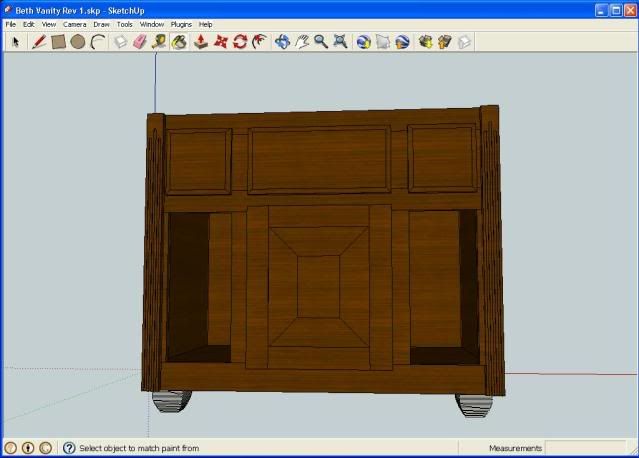Activate the Circle tool
Viewport: 639px width, 458px height.
[77, 42]
